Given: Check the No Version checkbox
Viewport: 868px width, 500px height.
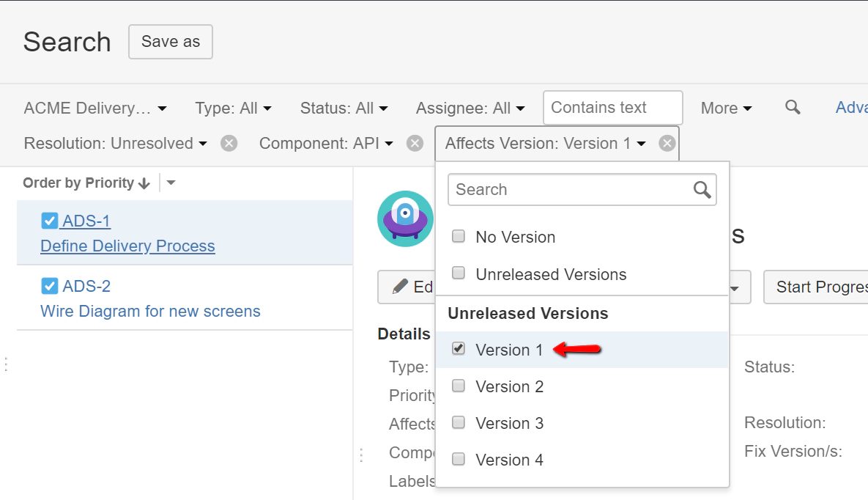Looking at the screenshot, I should (459, 236).
